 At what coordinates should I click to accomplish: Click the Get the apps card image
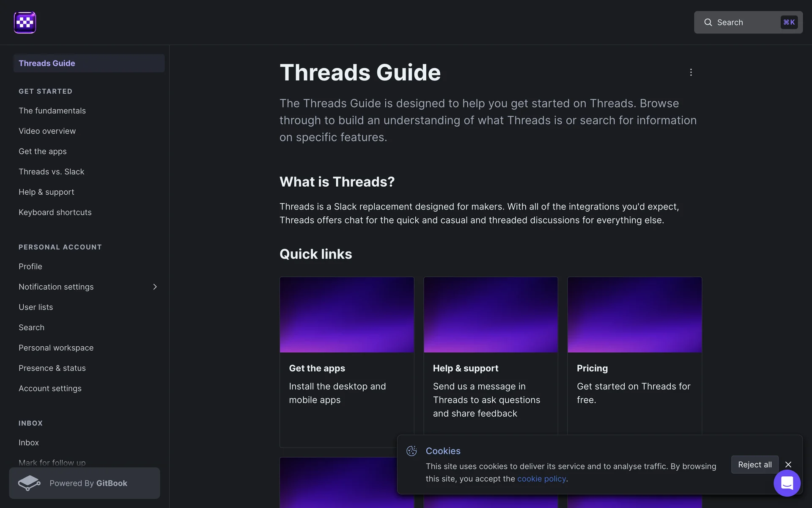click(346, 315)
